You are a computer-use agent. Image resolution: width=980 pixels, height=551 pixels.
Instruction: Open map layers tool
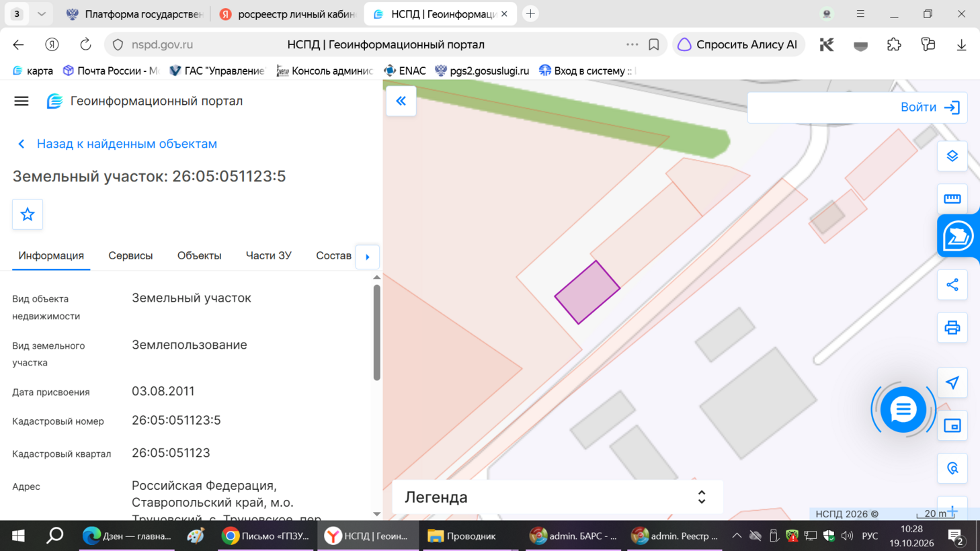pos(952,157)
